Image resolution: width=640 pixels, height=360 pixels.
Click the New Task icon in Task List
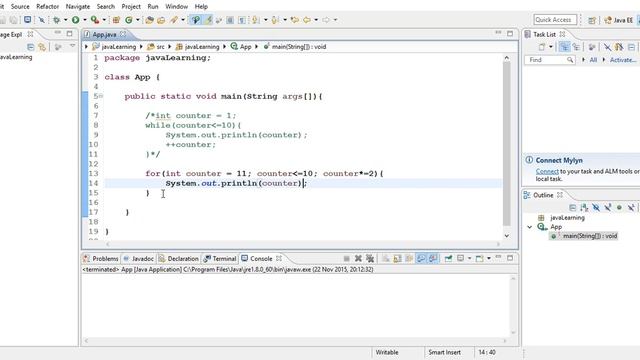click(542, 47)
